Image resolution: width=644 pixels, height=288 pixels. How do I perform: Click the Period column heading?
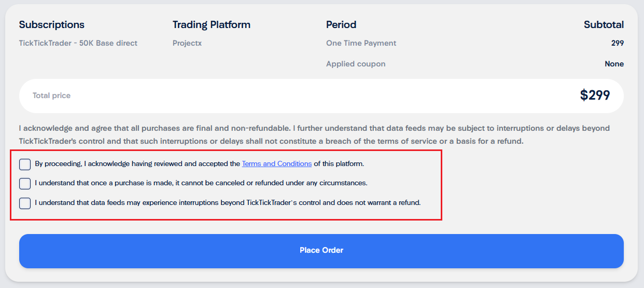pyautogui.click(x=341, y=24)
